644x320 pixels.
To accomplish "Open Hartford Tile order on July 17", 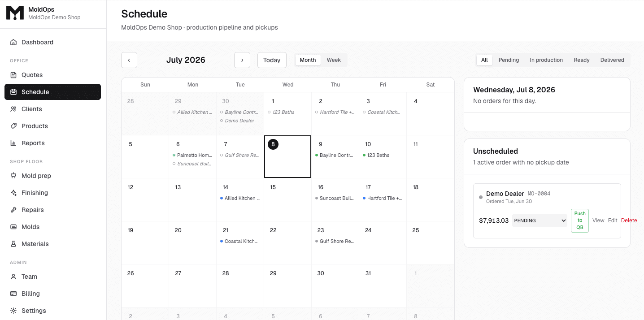I will pos(383,198).
